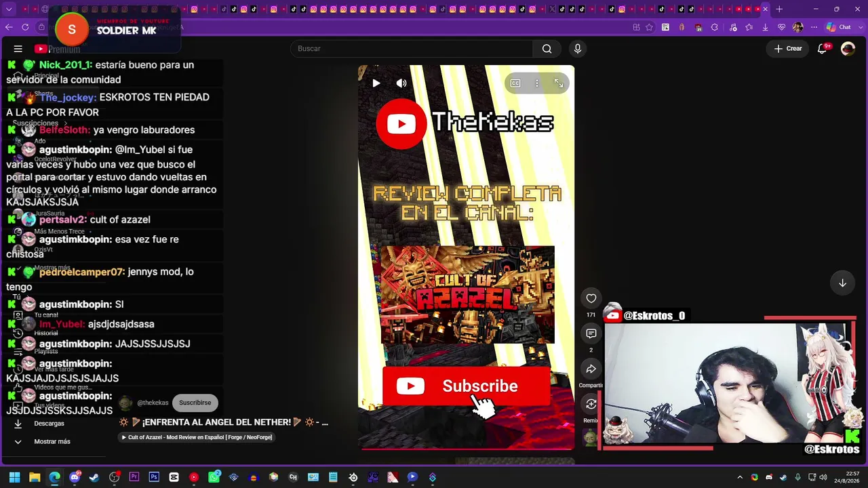The image size is (868, 488).
Task: Like the Short with the heart
Action: click(591, 298)
